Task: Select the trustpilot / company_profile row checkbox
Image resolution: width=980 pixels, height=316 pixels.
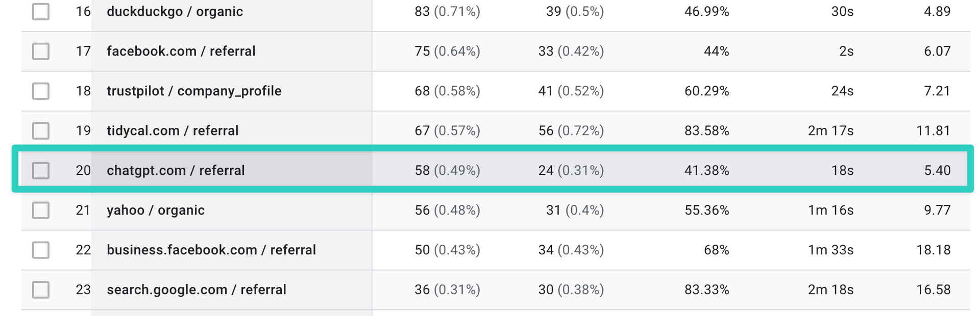Action: tap(41, 91)
